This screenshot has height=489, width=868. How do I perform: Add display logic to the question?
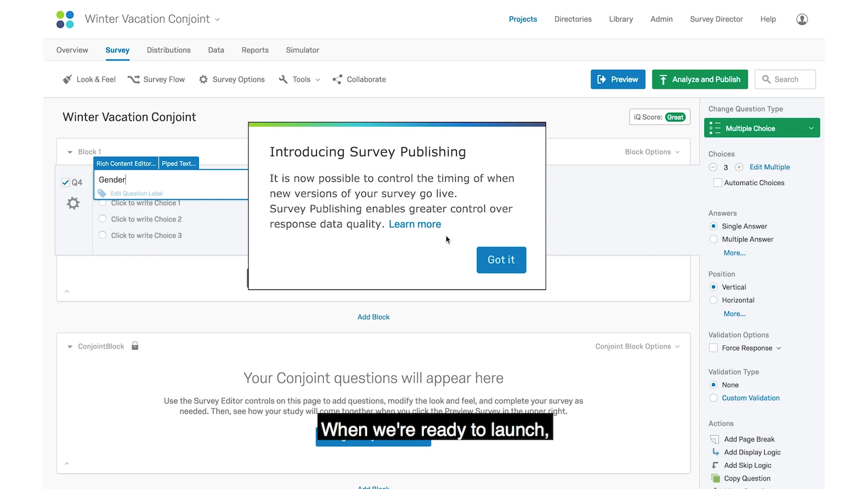click(752, 452)
